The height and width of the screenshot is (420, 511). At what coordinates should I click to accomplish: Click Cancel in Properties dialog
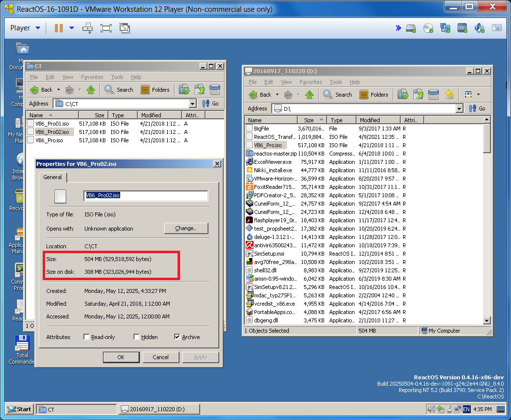(161, 357)
